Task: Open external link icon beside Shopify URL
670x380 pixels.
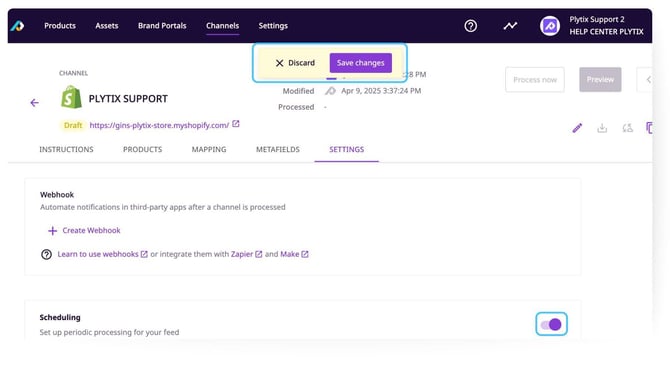Action: point(236,124)
